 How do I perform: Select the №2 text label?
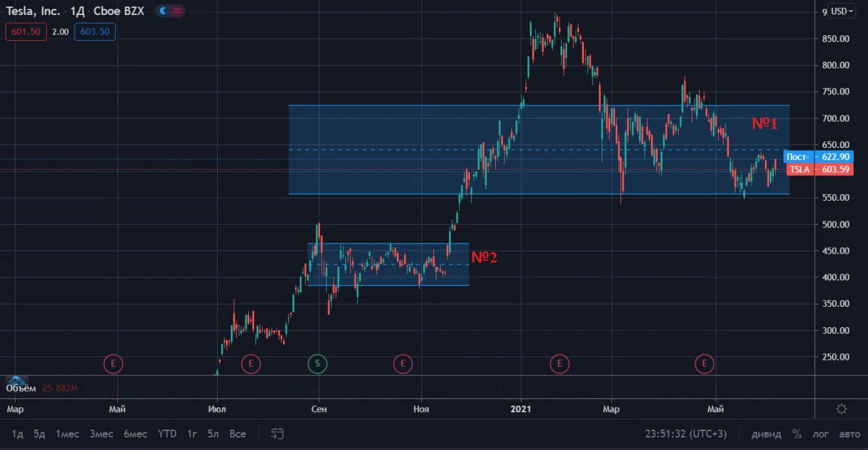pos(484,257)
